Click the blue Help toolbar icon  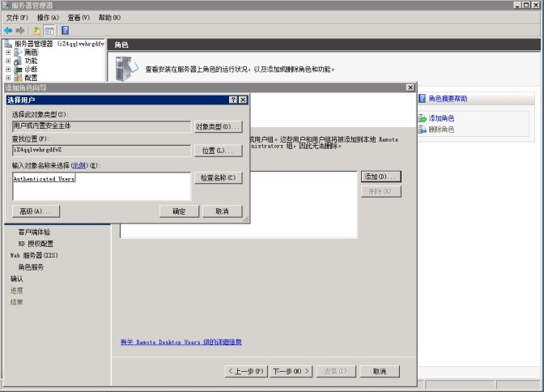click(x=66, y=31)
